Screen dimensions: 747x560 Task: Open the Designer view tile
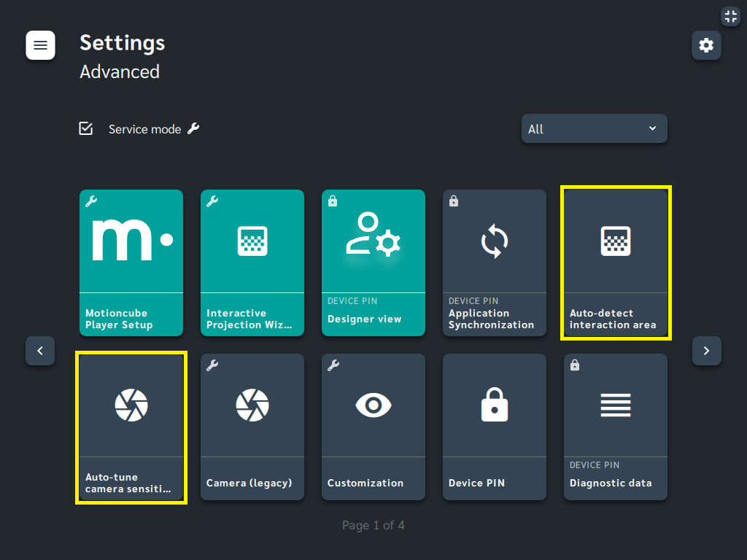pos(373,262)
